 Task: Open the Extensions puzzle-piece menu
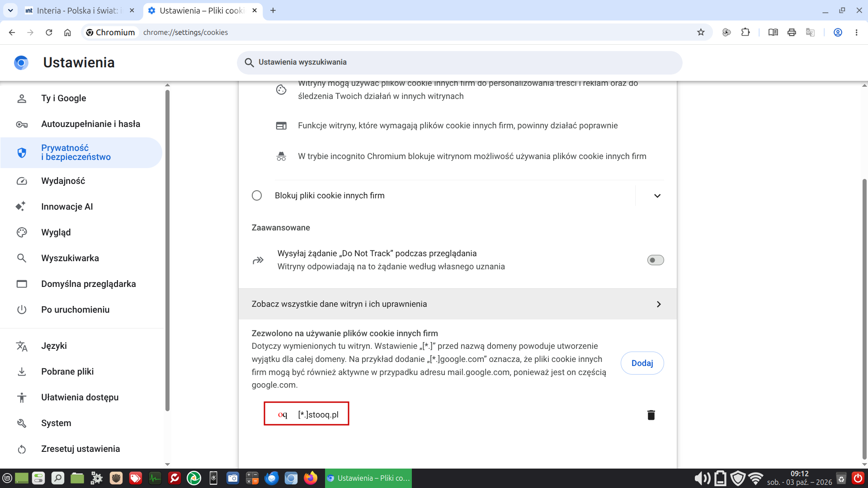(x=745, y=32)
